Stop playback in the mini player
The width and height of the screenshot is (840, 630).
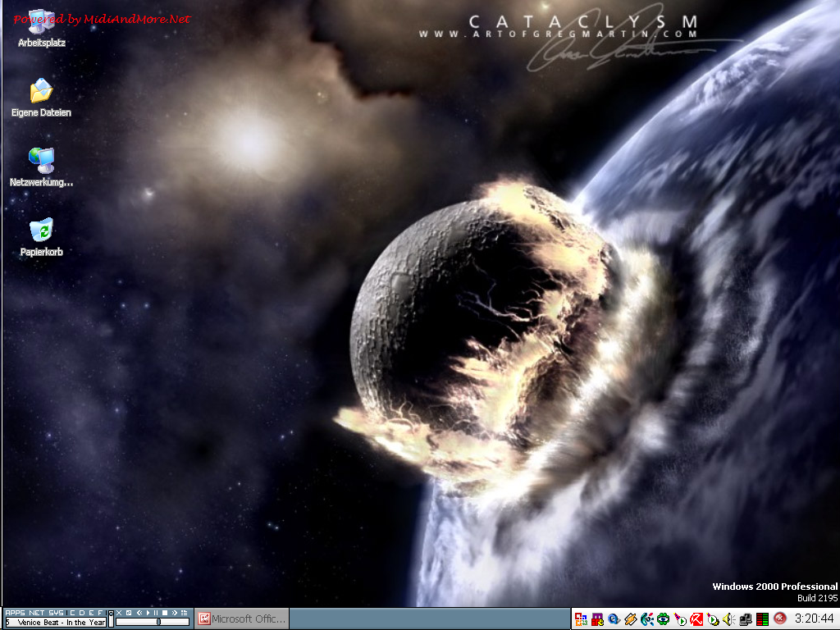click(x=165, y=613)
